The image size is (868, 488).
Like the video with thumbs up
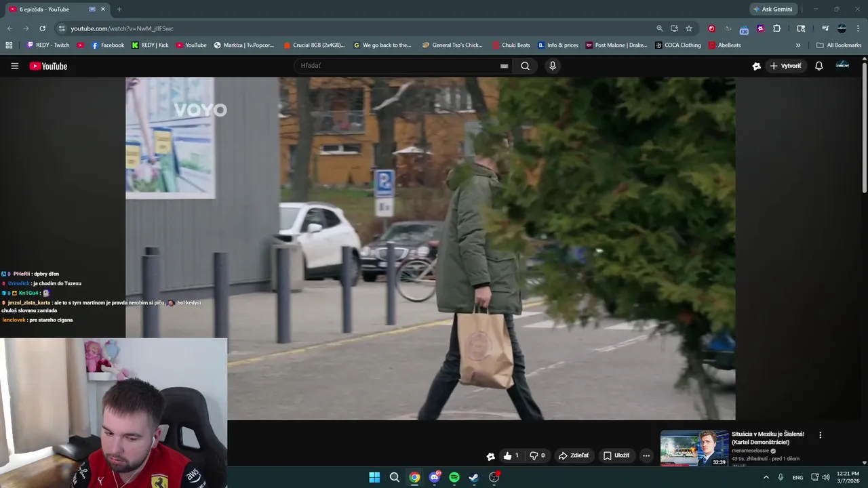click(x=511, y=455)
